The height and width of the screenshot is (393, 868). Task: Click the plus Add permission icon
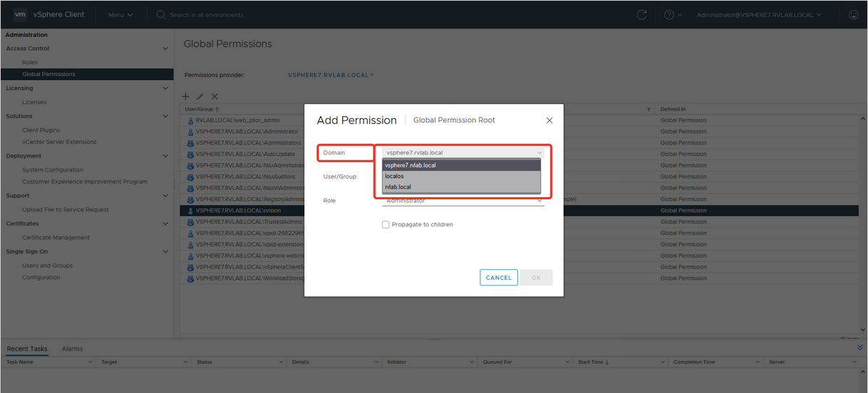click(186, 96)
